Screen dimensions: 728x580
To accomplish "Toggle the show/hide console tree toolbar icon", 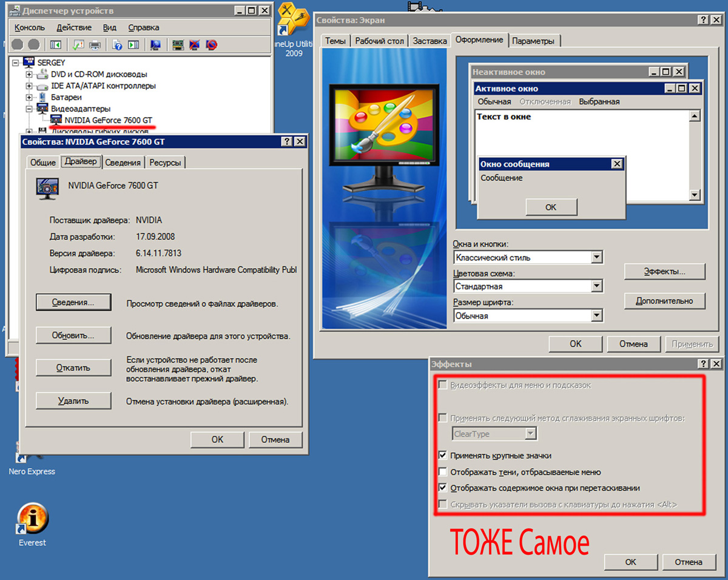I will click(x=56, y=44).
